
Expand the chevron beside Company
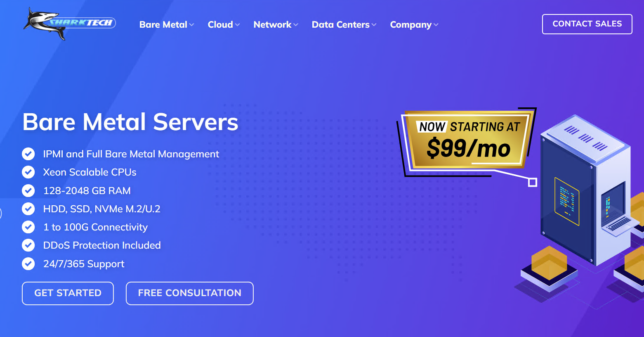click(436, 25)
